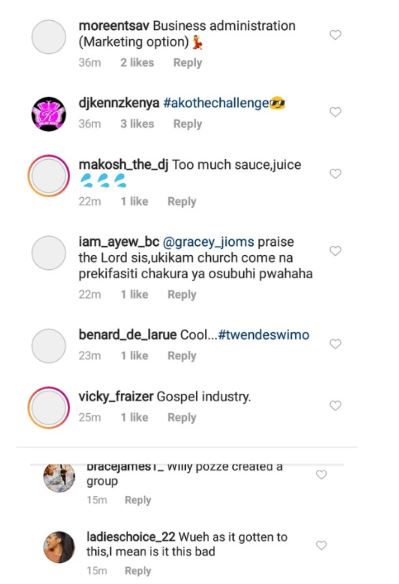Reply to vicky_fraizer's Gospel industry comment
This screenshot has height=584, width=399.
tap(182, 417)
